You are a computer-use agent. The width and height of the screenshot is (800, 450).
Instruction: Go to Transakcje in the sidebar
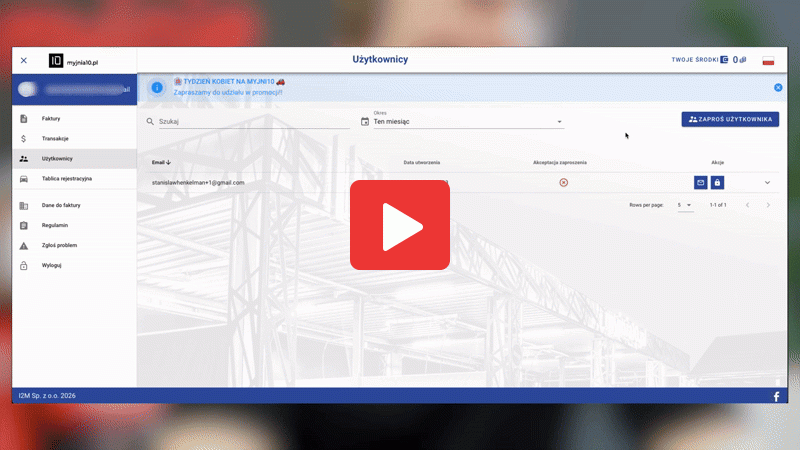pyautogui.click(x=55, y=138)
